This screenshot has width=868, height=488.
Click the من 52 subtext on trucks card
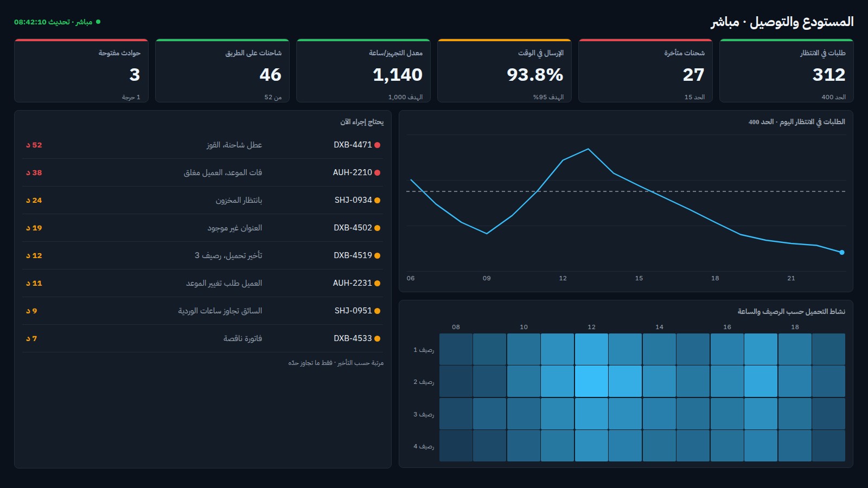point(273,97)
